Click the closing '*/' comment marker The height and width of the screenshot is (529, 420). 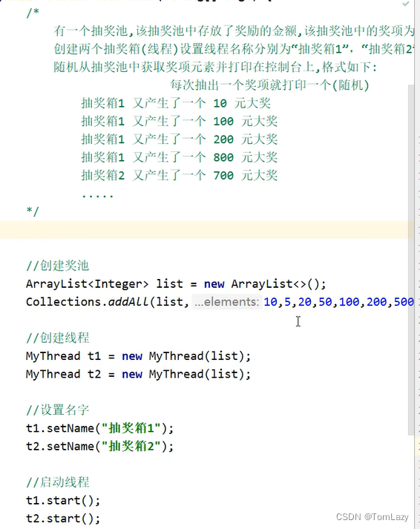[x=33, y=211]
